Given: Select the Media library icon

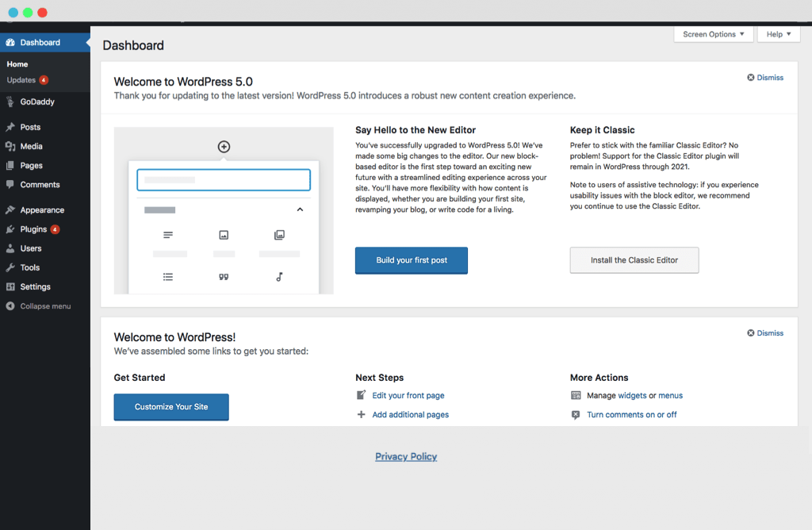Looking at the screenshot, I should 11,146.
